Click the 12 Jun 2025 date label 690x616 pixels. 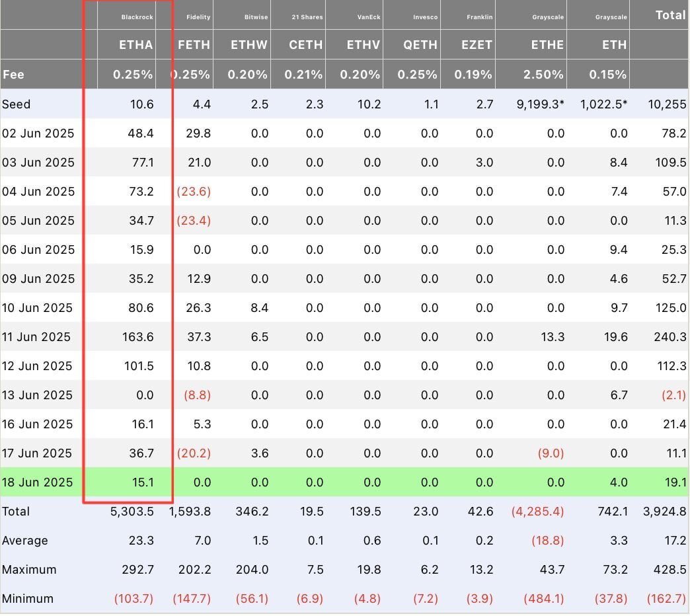(x=37, y=366)
